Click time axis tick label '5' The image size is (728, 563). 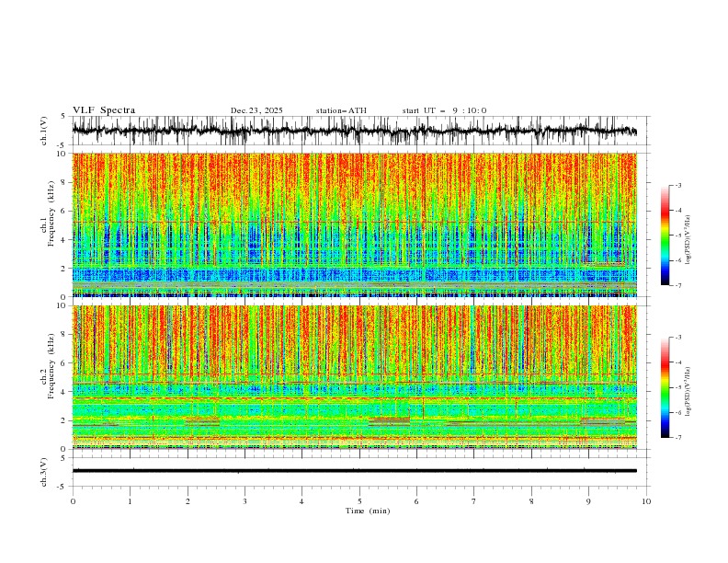coord(359,501)
